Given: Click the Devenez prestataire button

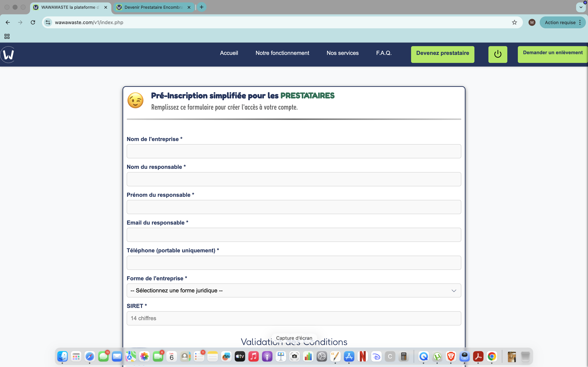Looking at the screenshot, I should click(x=442, y=54).
